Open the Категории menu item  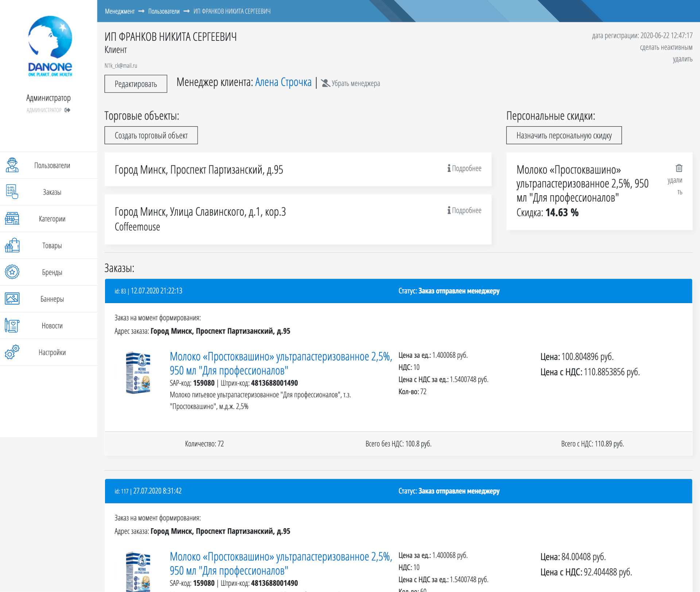click(48, 219)
